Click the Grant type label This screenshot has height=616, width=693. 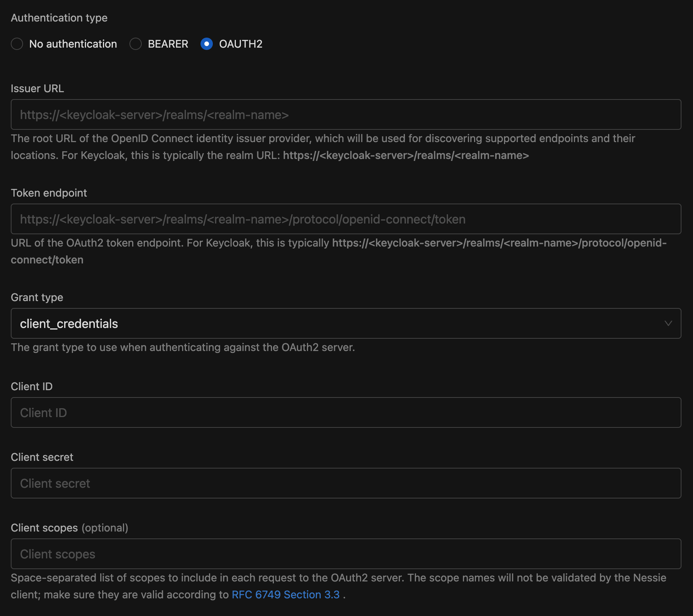click(x=37, y=297)
